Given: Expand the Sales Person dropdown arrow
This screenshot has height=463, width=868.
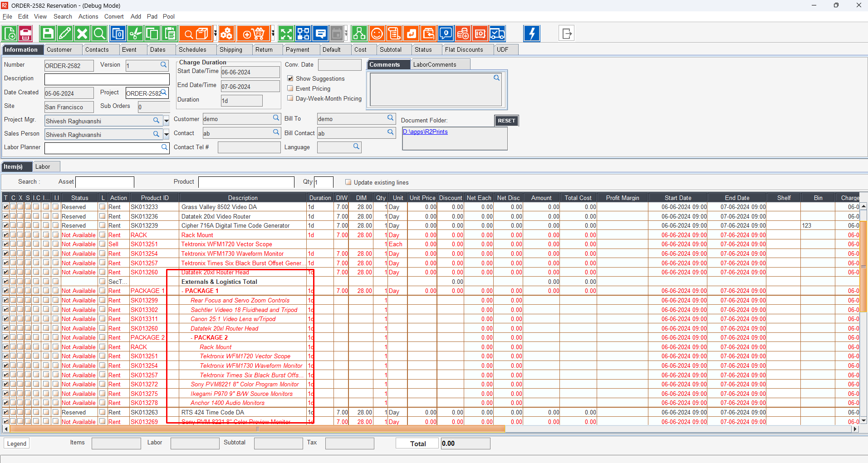Looking at the screenshot, I should tap(167, 135).
